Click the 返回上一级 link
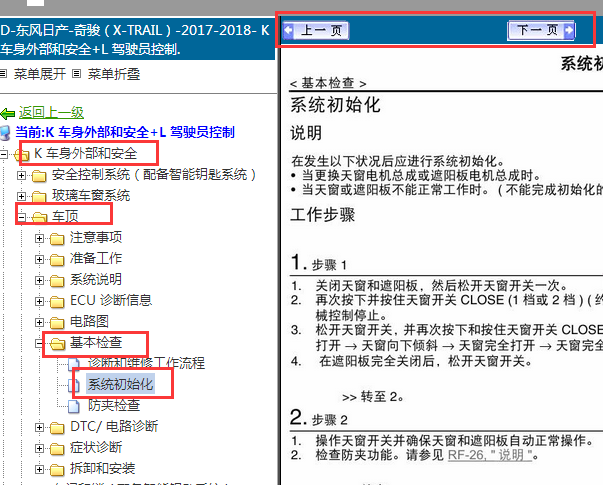This screenshot has width=603, height=485. coord(51,112)
